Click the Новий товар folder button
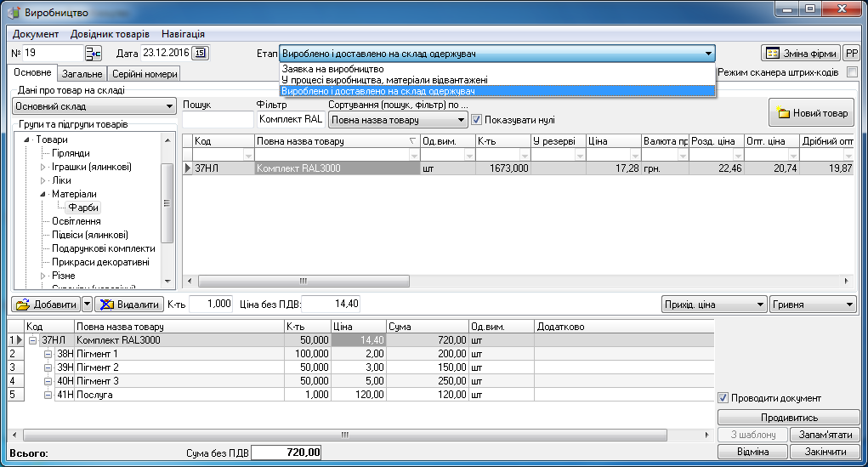 813,113
